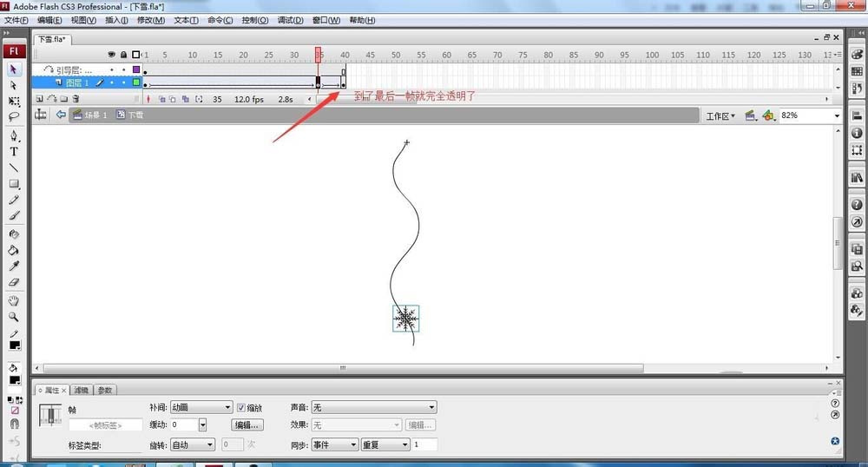Image resolution: width=868 pixels, height=467 pixels.
Task: Click the green color swatch of 图层 1
Action: 136,82
